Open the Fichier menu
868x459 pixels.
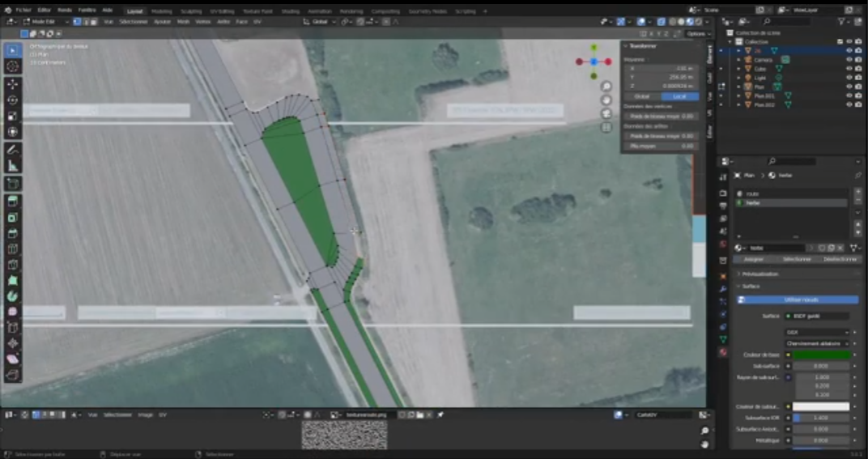coord(23,10)
